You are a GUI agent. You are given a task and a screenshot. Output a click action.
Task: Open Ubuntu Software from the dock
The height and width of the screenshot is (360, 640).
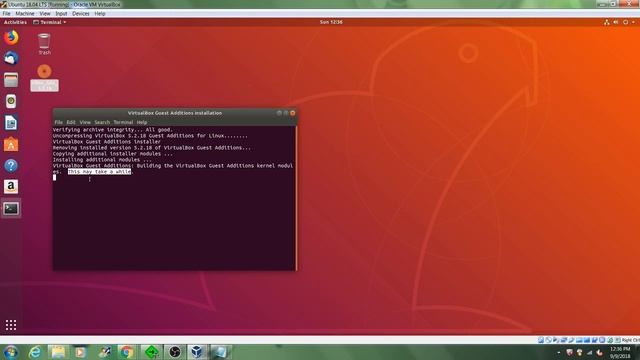(x=11, y=144)
